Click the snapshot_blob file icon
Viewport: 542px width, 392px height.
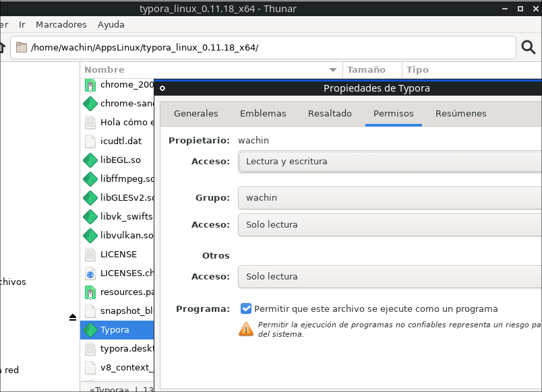(x=90, y=311)
